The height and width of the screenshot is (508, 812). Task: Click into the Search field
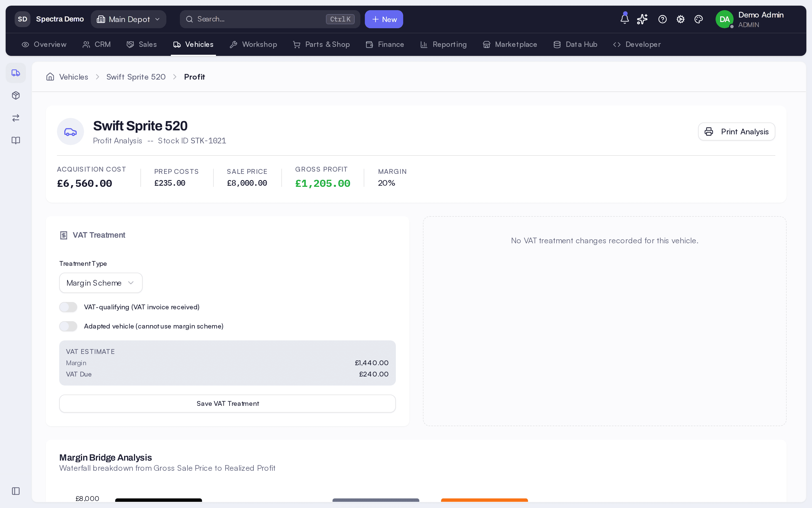pyautogui.click(x=270, y=19)
